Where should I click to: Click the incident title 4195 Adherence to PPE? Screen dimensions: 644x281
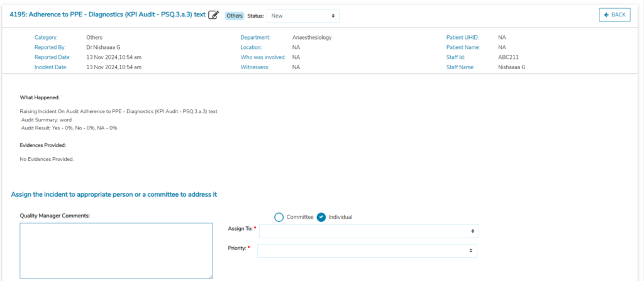[108, 14]
